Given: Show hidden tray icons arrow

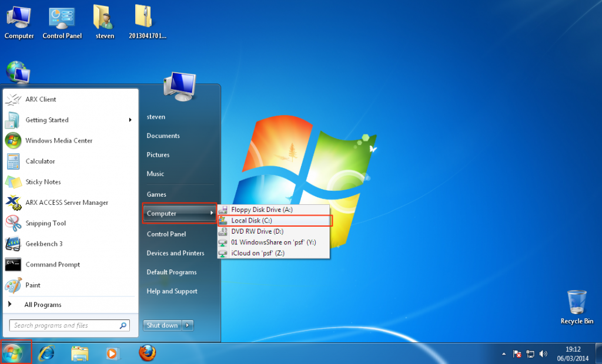Looking at the screenshot, I should point(504,353).
